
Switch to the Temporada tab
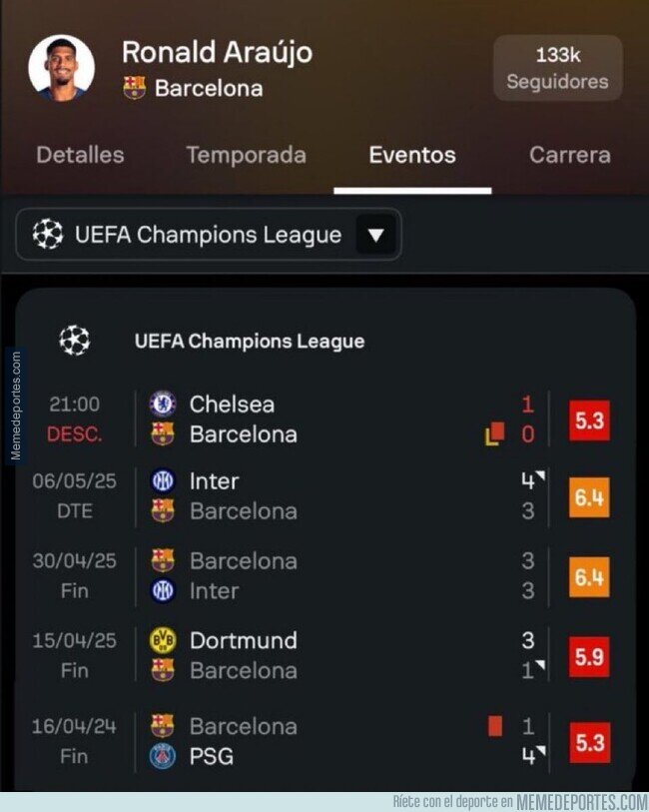pyautogui.click(x=246, y=156)
